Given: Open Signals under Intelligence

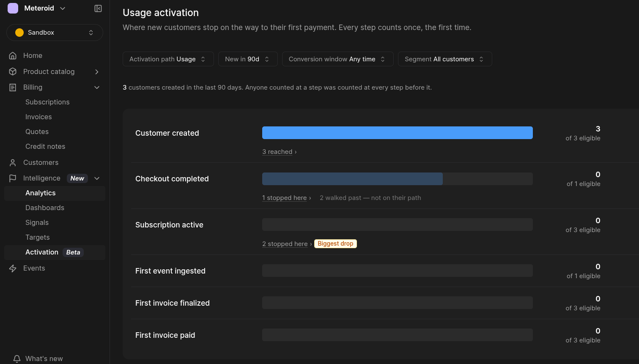Looking at the screenshot, I should pyautogui.click(x=37, y=222).
